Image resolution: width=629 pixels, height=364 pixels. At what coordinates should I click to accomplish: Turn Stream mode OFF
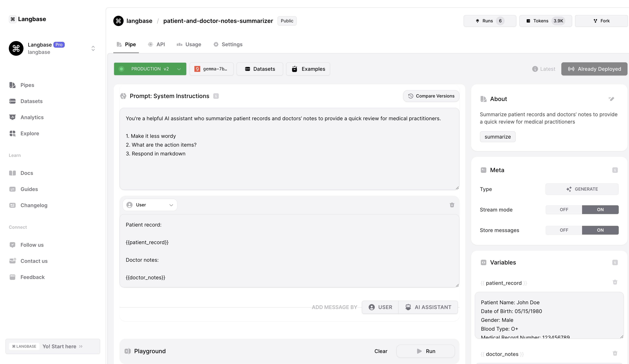point(564,209)
